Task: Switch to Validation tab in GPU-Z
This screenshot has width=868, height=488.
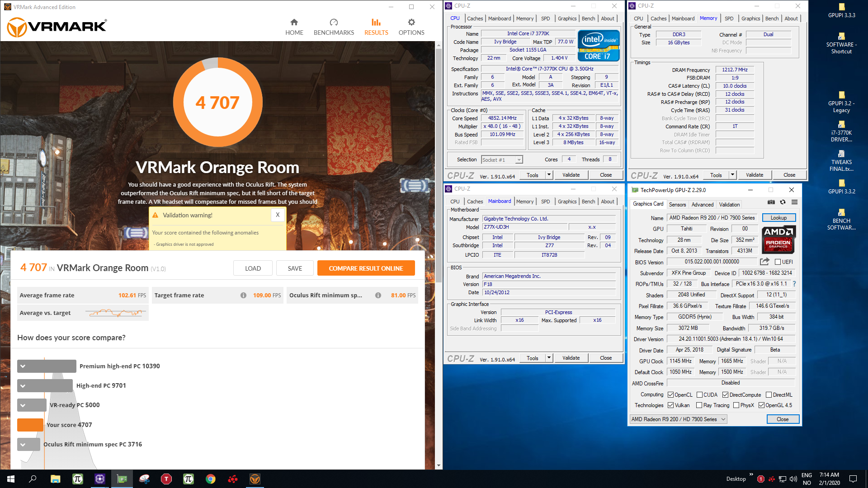Action: pos(729,205)
